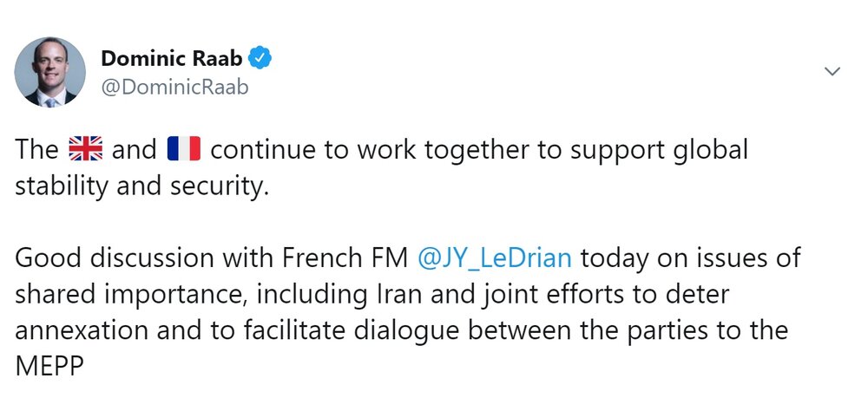868x398 pixels.
Task: Click the words "stability and security."
Action: click(141, 186)
